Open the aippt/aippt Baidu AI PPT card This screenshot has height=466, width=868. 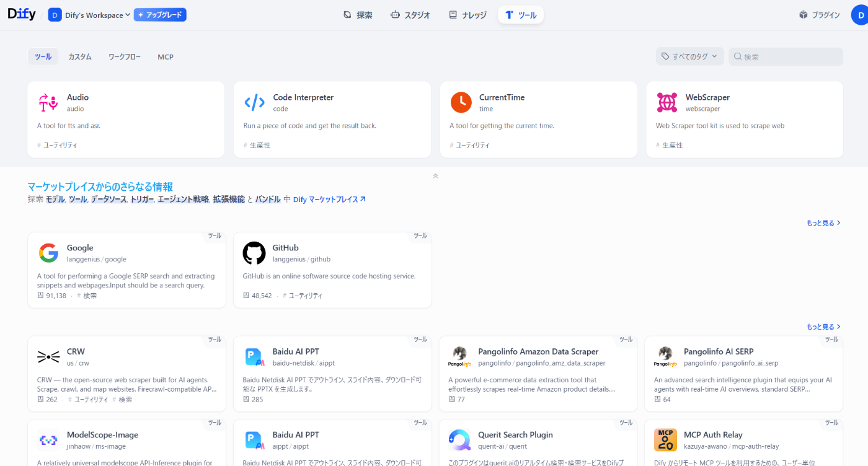(x=332, y=442)
